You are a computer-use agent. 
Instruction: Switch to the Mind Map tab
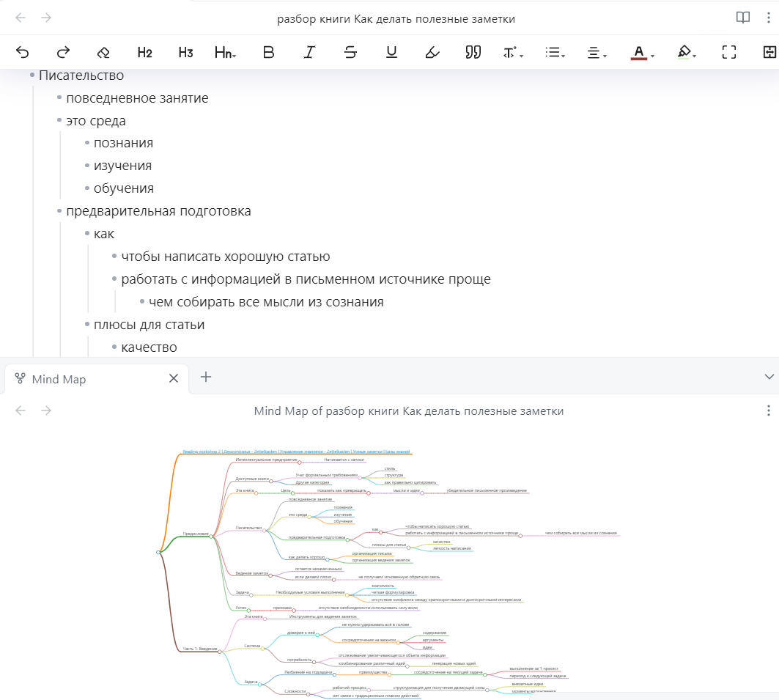(59, 379)
